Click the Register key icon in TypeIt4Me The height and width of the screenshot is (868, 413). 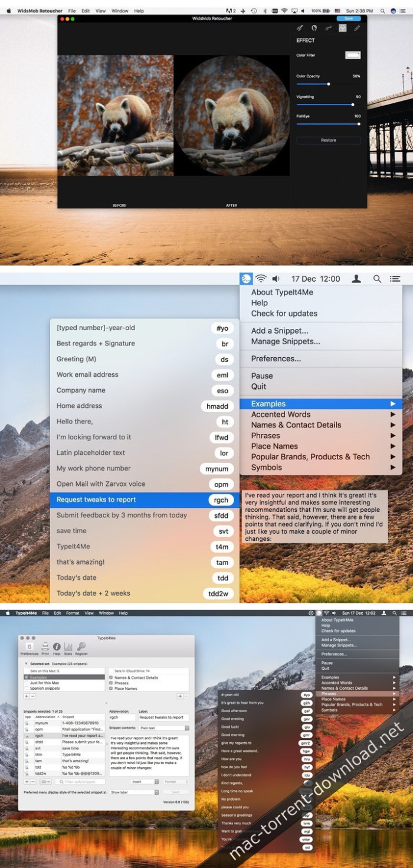(x=81, y=647)
